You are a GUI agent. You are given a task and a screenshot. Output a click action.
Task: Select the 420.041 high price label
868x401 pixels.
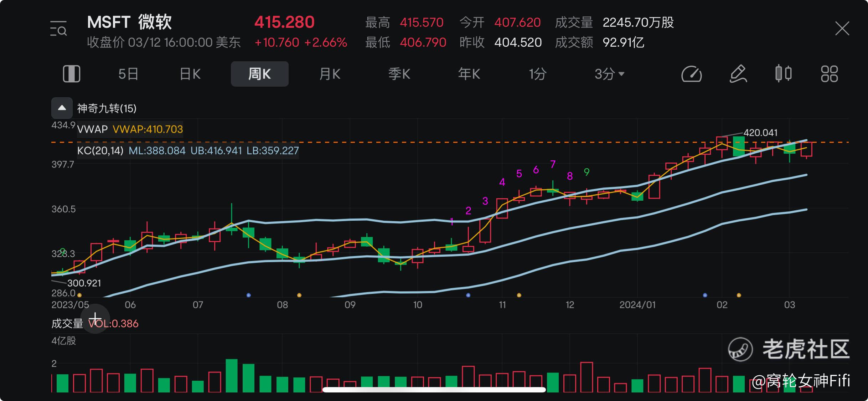click(x=760, y=133)
